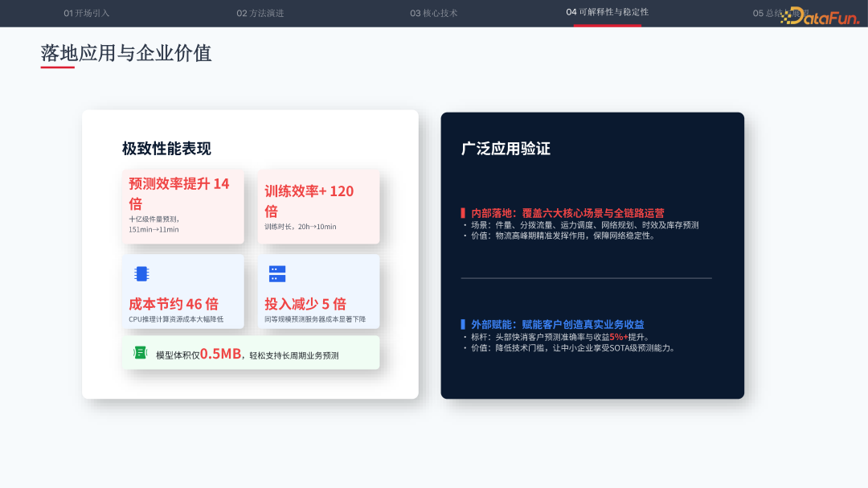The height and width of the screenshot is (488, 868).
Task: Click the 广泛应用验证 heading
Action: tap(506, 149)
